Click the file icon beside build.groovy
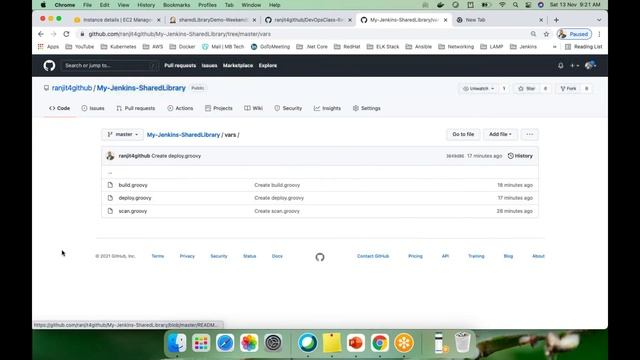This screenshot has width=640, height=360. [x=110, y=185]
